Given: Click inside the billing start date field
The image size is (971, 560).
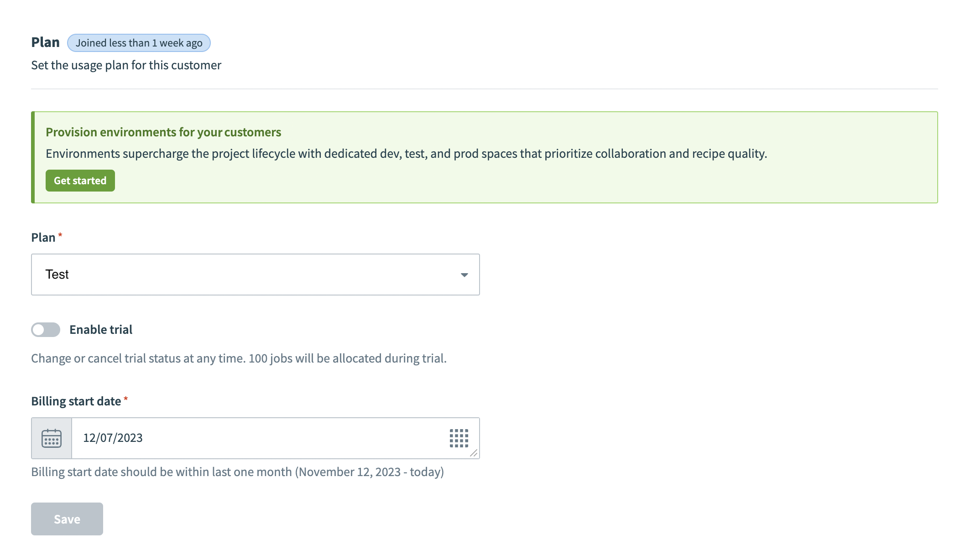Looking at the screenshot, I should (x=256, y=438).
